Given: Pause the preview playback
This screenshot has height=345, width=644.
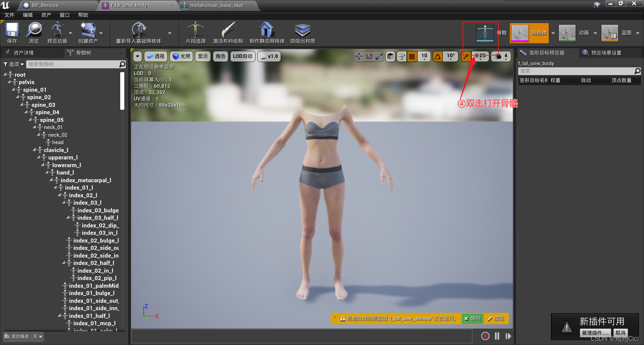Looking at the screenshot, I should click(x=497, y=336).
